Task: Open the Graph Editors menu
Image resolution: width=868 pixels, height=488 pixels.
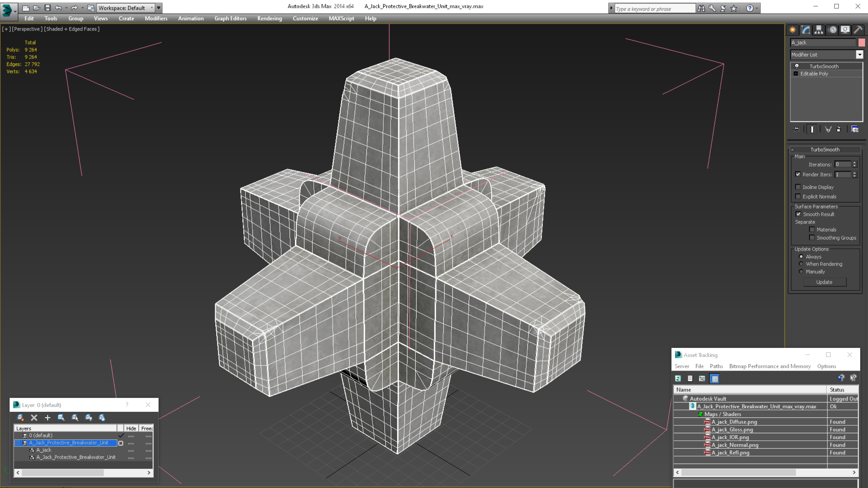Action: point(231,18)
